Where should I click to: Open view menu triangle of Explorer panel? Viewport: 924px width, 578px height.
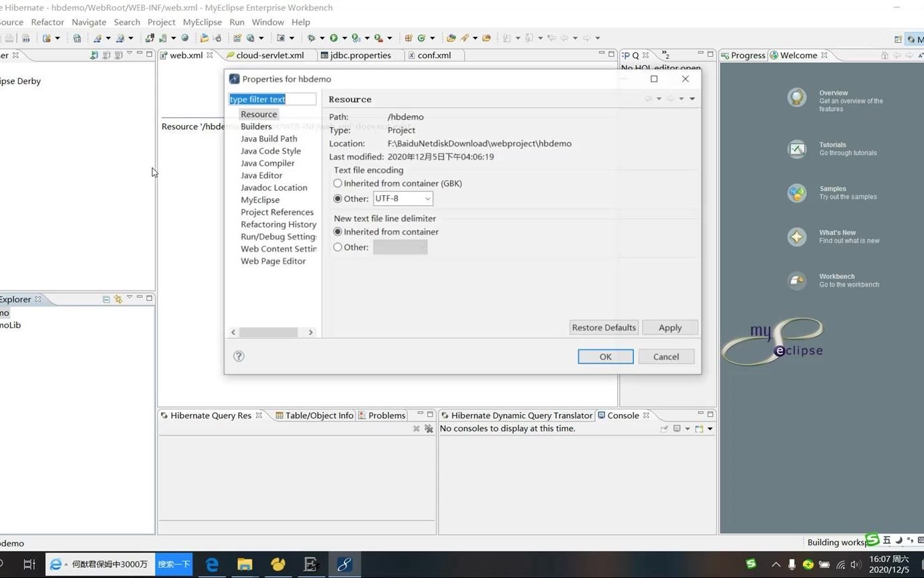[129, 298]
